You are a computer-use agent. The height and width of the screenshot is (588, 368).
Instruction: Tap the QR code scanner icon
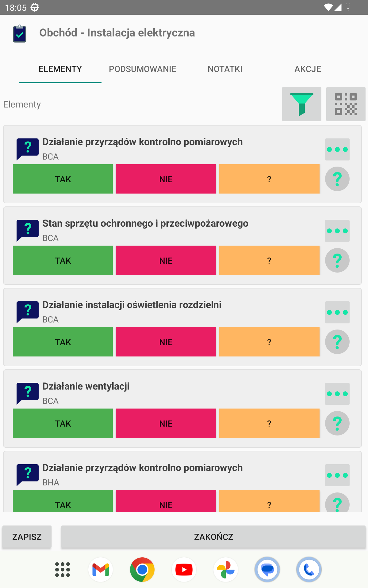346,104
